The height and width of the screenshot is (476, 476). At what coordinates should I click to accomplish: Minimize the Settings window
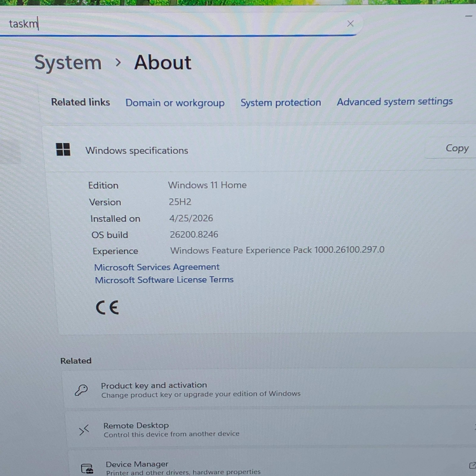click(x=469, y=16)
